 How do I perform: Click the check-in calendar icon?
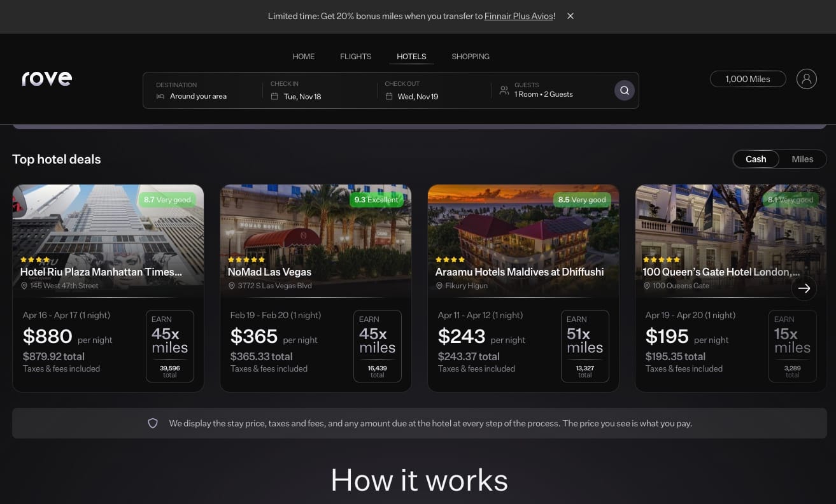[274, 97]
